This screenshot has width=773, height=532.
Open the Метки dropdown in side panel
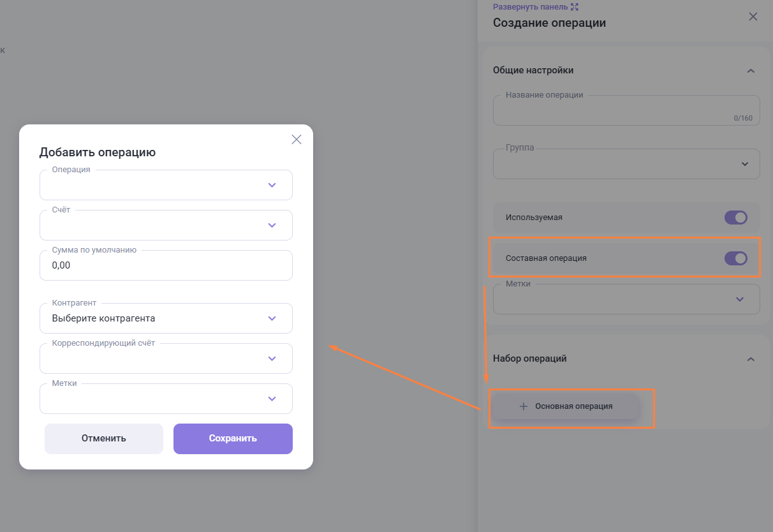[x=740, y=299]
